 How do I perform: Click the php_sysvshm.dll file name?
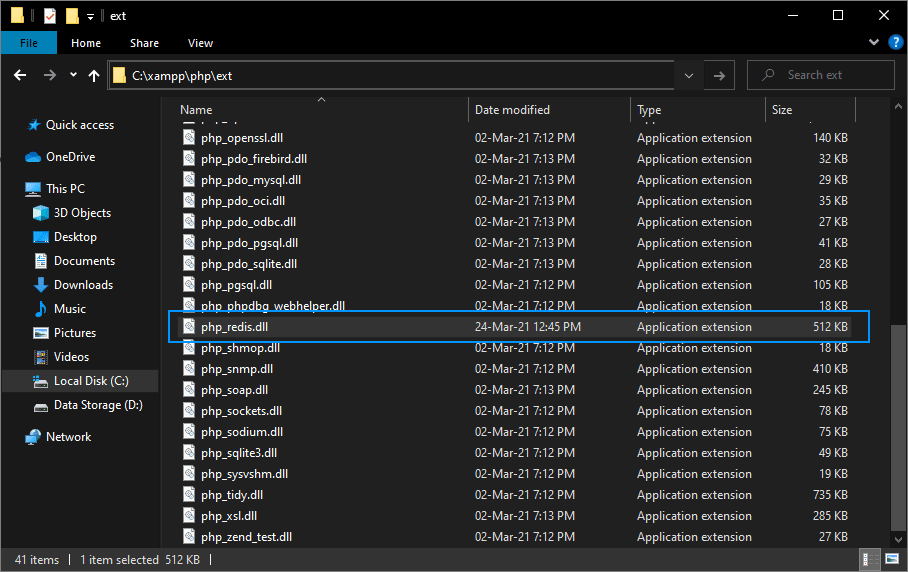244,474
